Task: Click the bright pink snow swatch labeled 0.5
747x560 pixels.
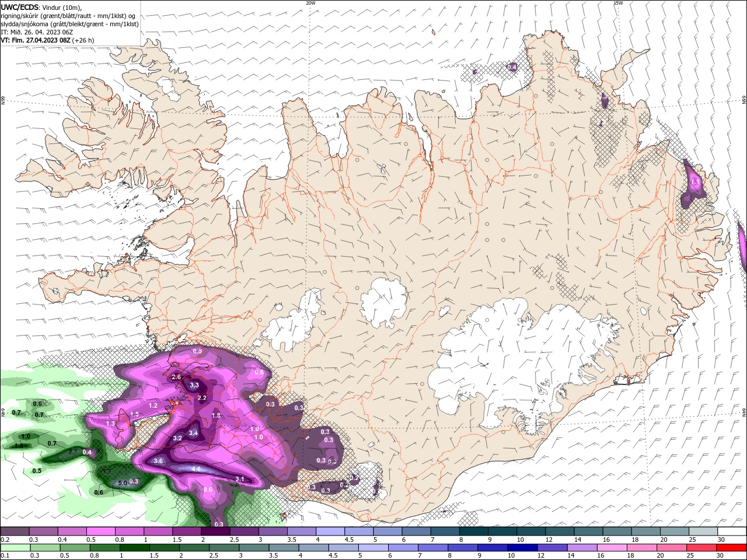Action: 100,531
